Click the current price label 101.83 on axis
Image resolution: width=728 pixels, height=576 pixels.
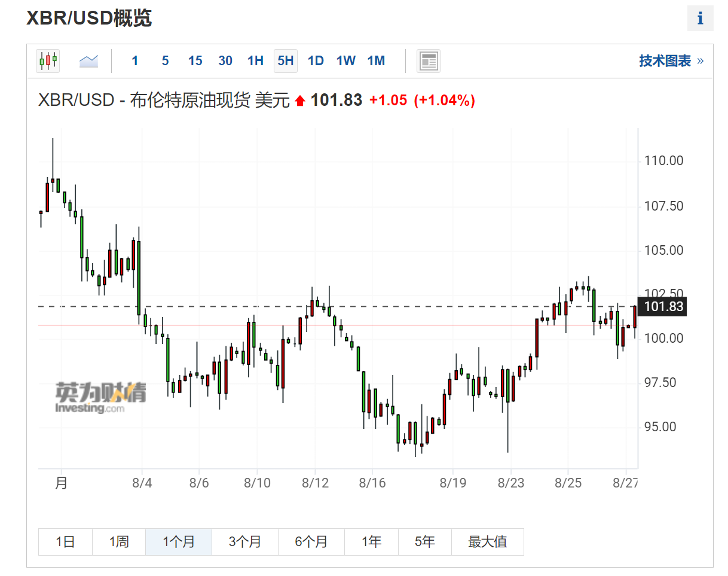pyautogui.click(x=662, y=307)
